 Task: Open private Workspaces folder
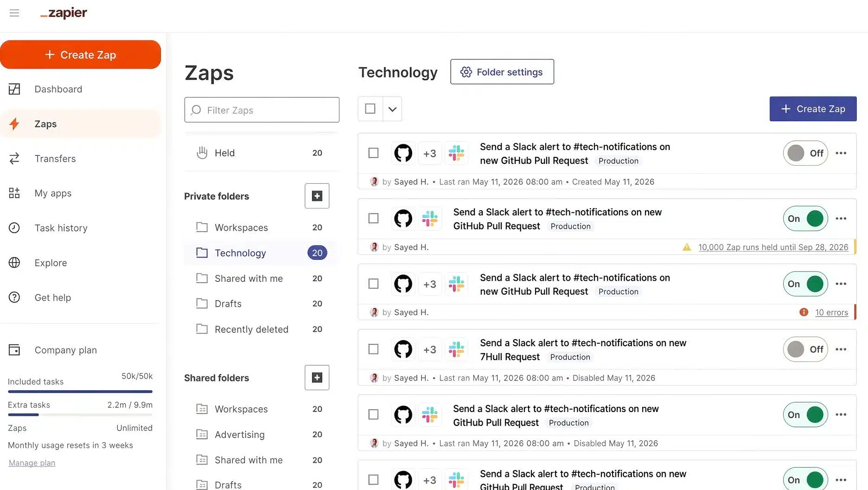[262, 227]
